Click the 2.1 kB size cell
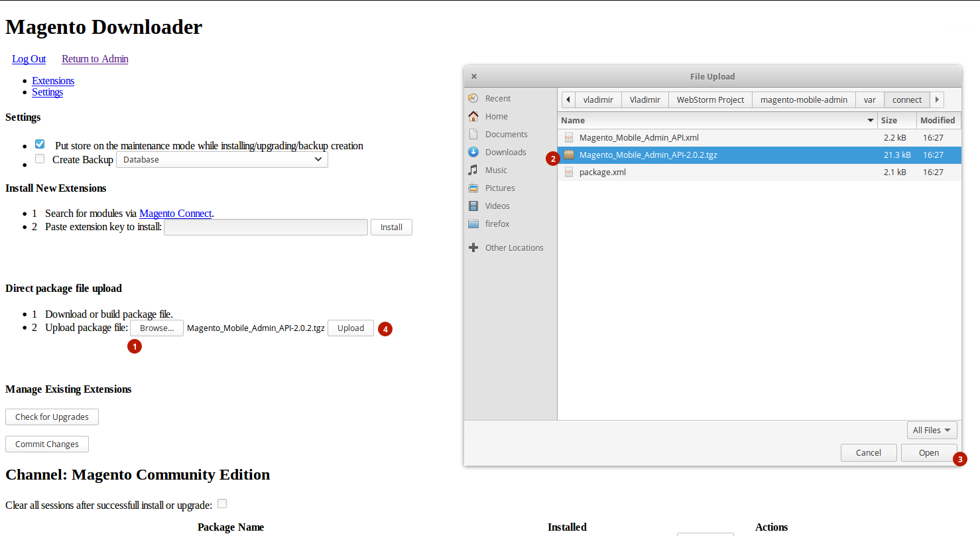 point(894,172)
